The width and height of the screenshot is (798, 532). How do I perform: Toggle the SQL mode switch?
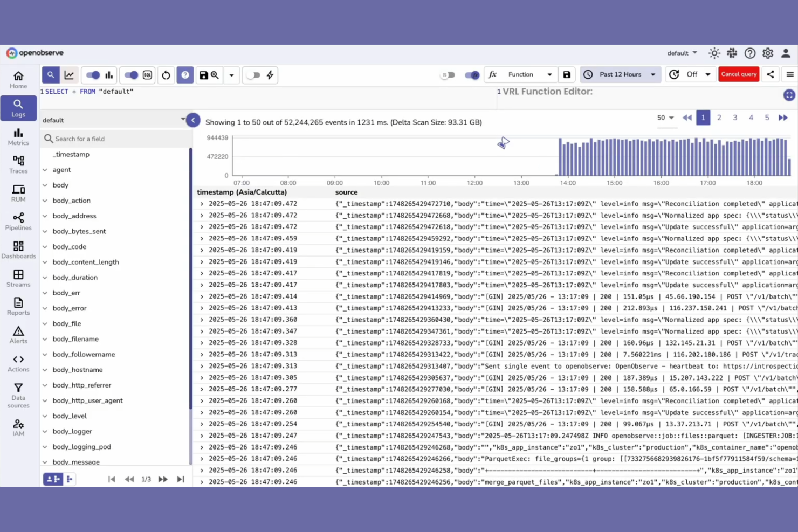click(130, 75)
